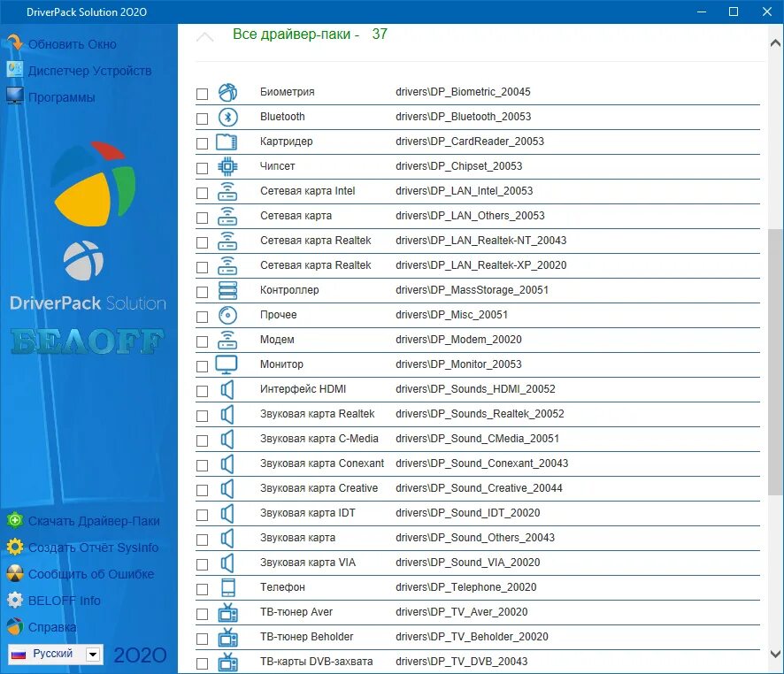Click the Звуковая карта Creative speaker icon
This screenshot has width=784, height=674.
point(227,488)
